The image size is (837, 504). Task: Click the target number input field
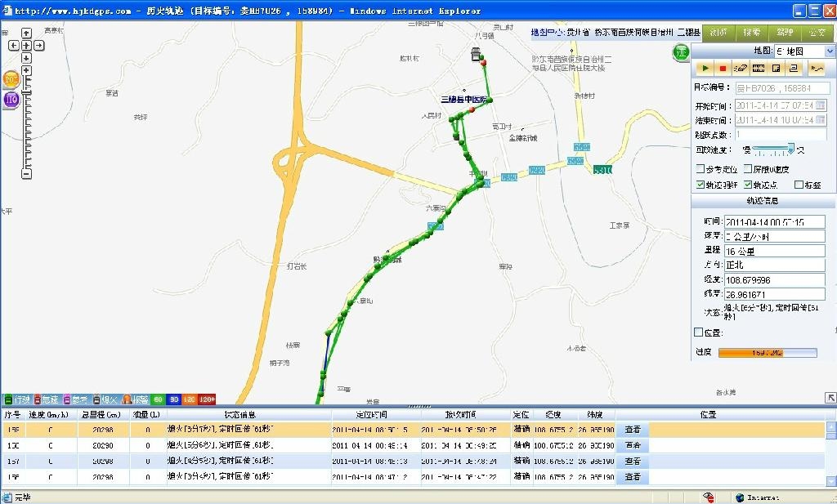[782, 88]
